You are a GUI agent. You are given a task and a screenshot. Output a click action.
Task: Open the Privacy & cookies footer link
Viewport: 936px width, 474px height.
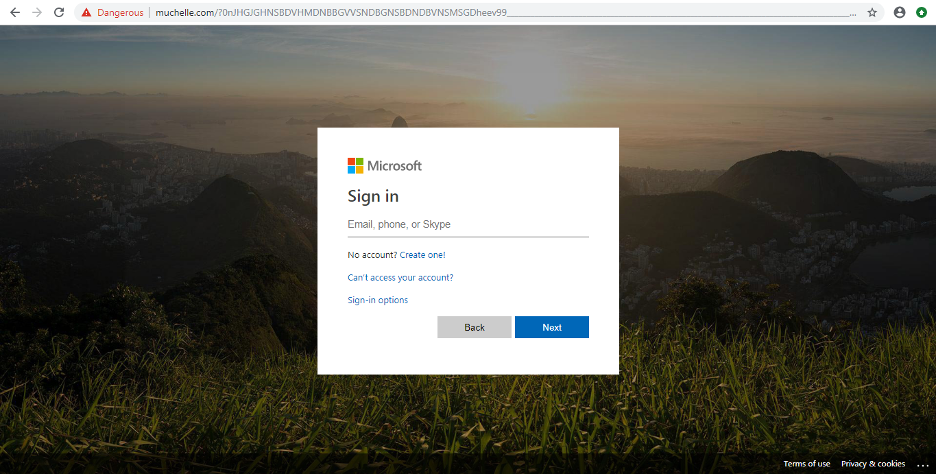(x=872, y=464)
